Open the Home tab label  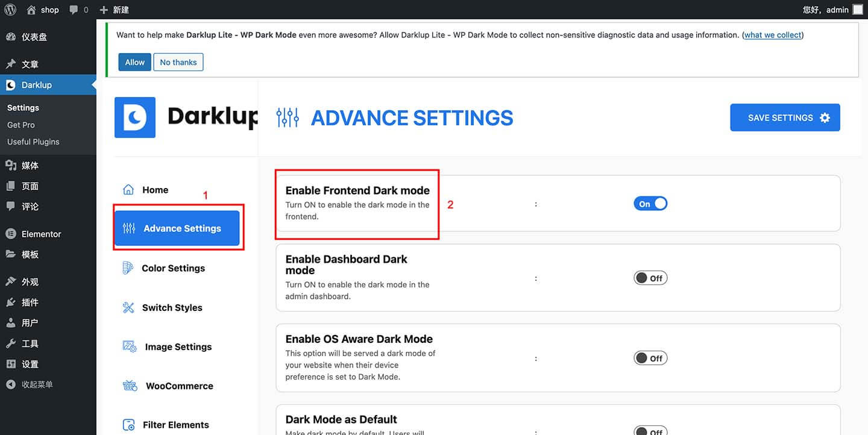[155, 190]
